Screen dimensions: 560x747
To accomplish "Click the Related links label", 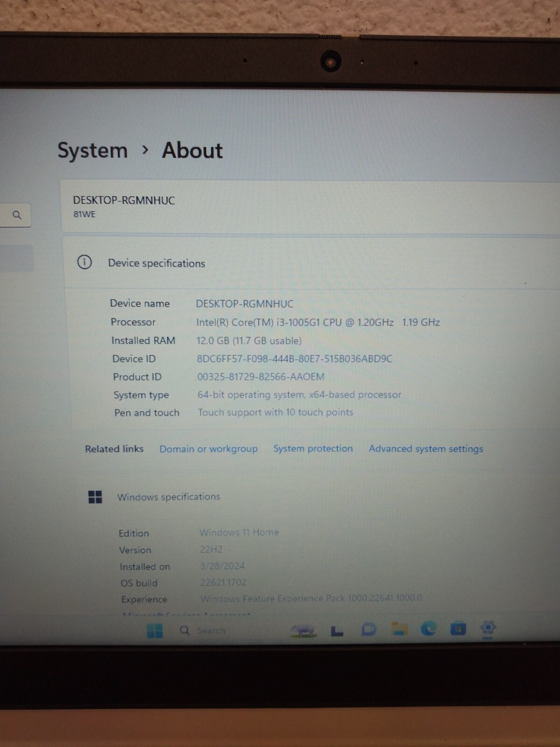I will pos(114,449).
